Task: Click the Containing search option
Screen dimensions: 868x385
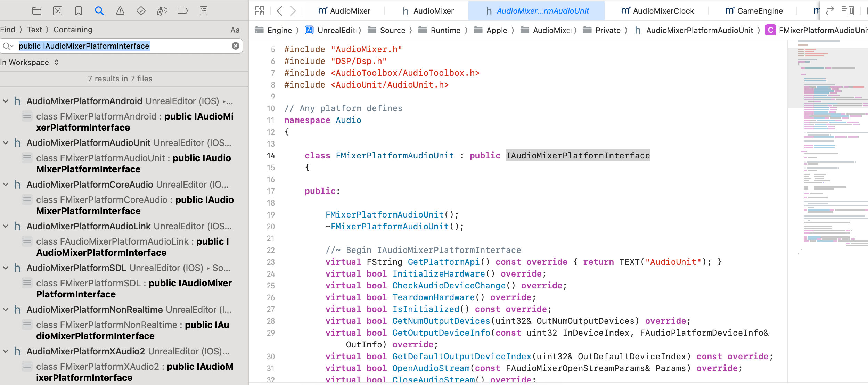Action: 73,30
